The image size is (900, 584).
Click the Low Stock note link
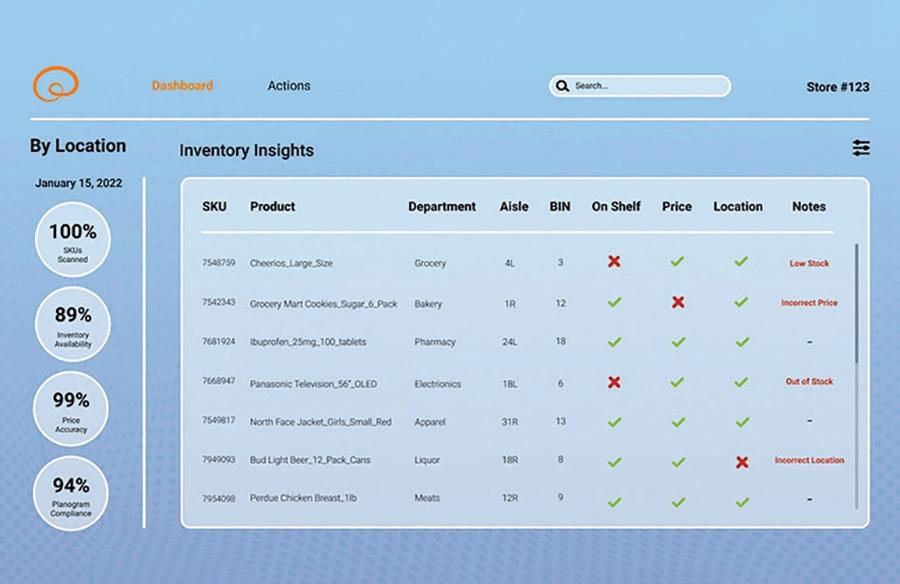[x=809, y=264]
